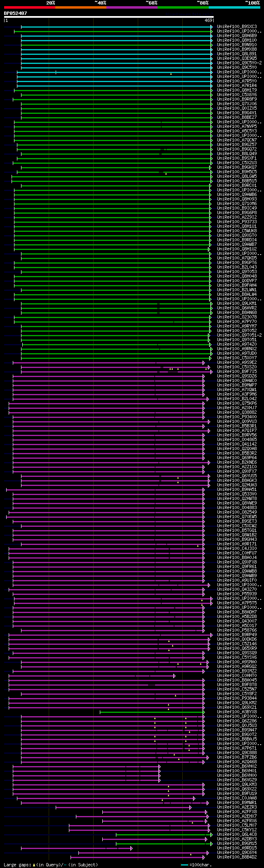
Task: Select label UniRef100_Q8H1T9
Action: (x=237, y=90)
